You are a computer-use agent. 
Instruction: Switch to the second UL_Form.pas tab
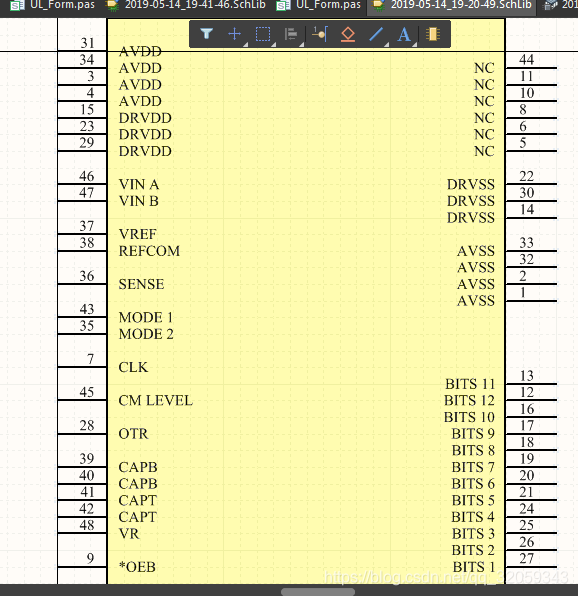tap(318, 5)
